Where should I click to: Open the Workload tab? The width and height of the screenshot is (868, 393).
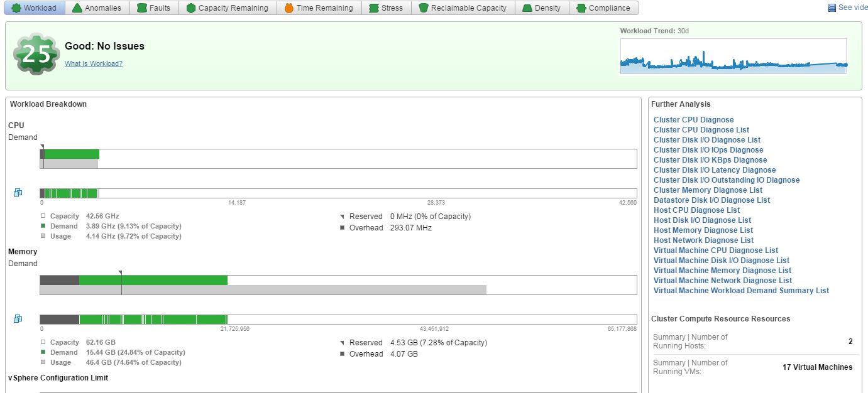(35, 8)
